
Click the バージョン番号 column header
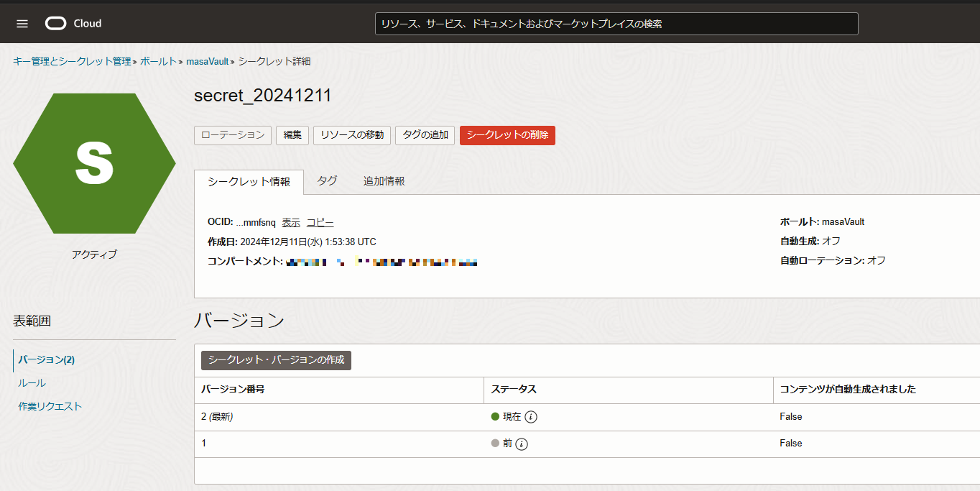233,390
